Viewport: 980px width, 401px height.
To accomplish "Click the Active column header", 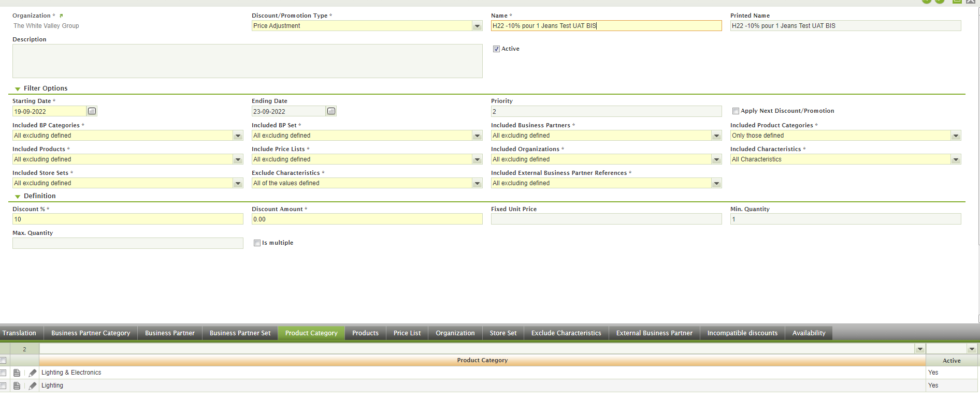I will [951, 361].
